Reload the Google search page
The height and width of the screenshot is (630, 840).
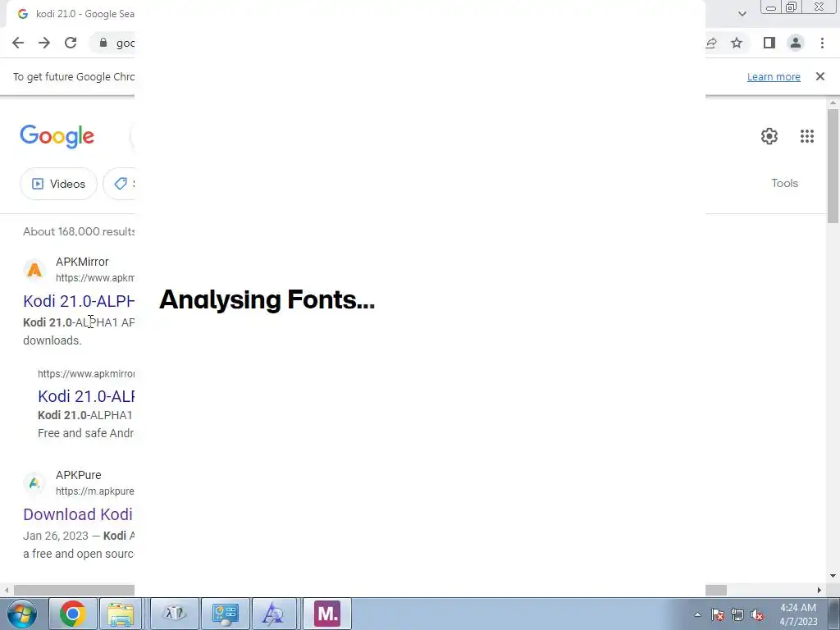pos(71,43)
